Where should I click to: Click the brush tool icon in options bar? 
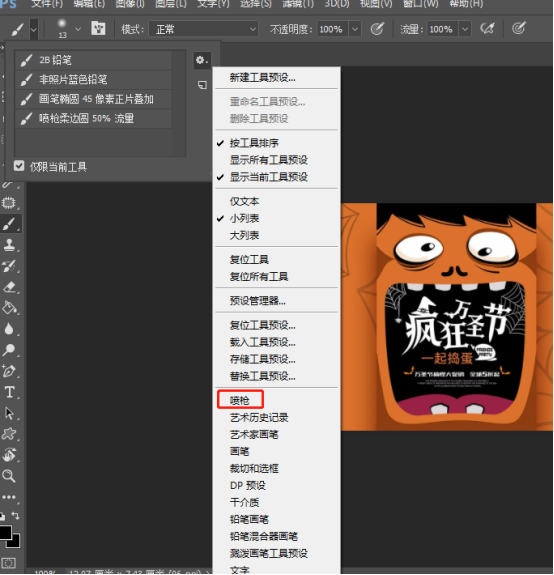pyautogui.click(x=17, y=29)
